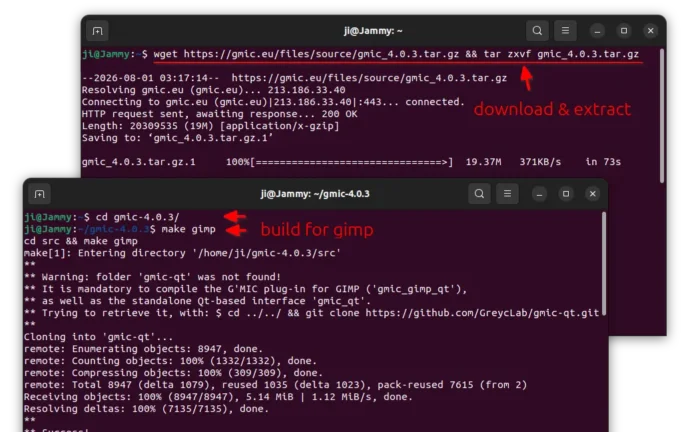Open hamburger menu in gmic-4.0.3 terminal
The image size is (700, 432).
point(507,194)
